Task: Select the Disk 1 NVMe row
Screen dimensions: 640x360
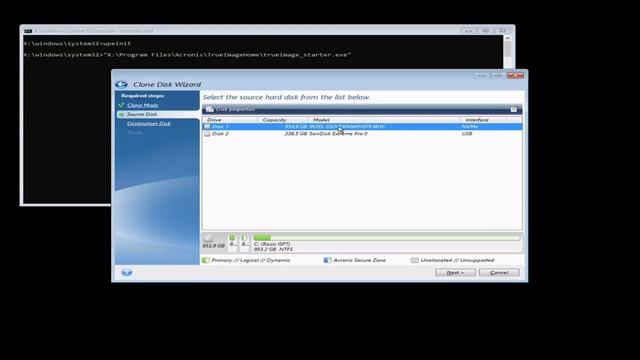Action: 362,127
